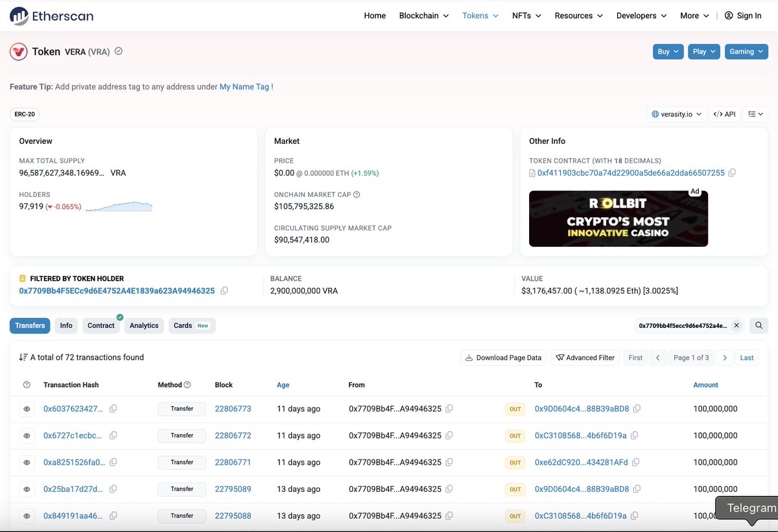Click the Onchain Market Cap info icon
The width and height of the screenshot is (778, 532).
click(357, 194)
